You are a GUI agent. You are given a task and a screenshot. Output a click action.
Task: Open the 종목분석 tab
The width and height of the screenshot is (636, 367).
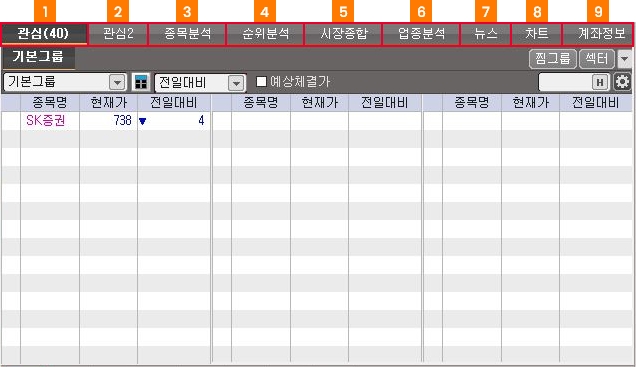[187, 34]
